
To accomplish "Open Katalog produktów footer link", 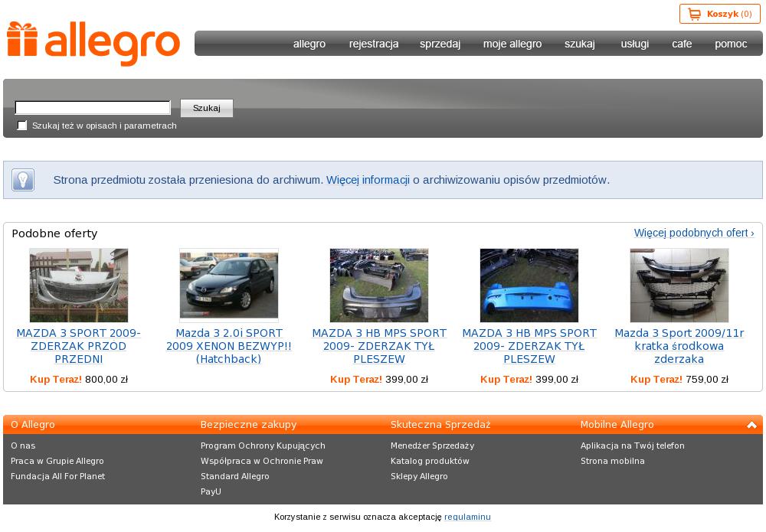I will tap(430, 461).
